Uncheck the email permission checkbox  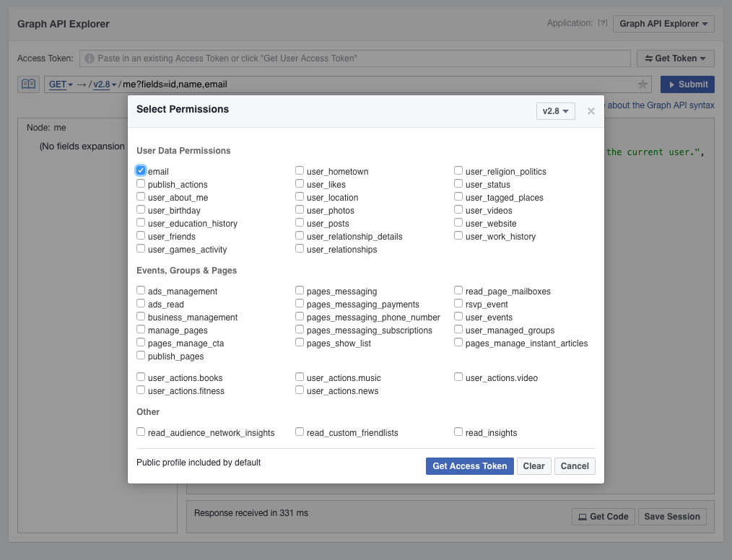(x=141, y=170)
